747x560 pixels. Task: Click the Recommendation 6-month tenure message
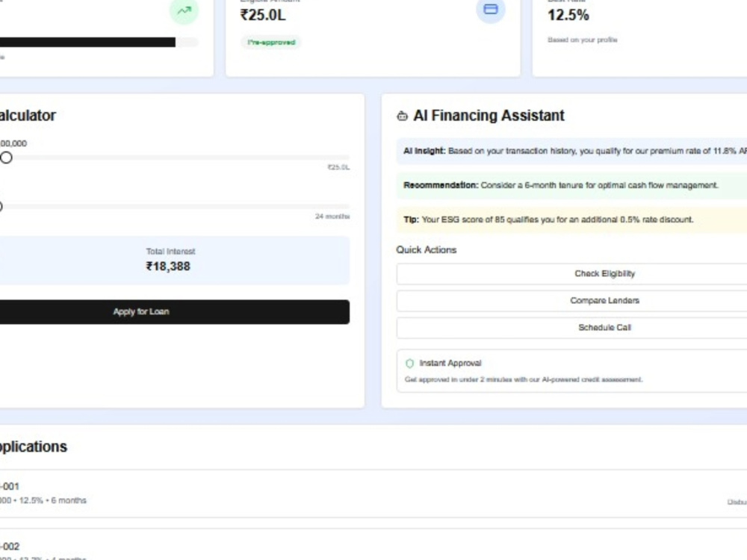click(x=571, y=185)
